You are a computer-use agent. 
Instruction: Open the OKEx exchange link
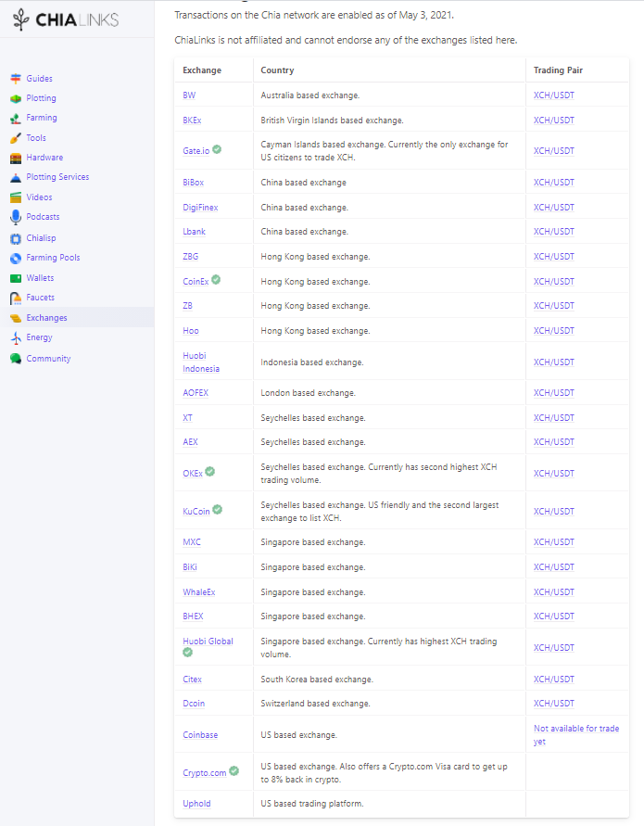193,474
